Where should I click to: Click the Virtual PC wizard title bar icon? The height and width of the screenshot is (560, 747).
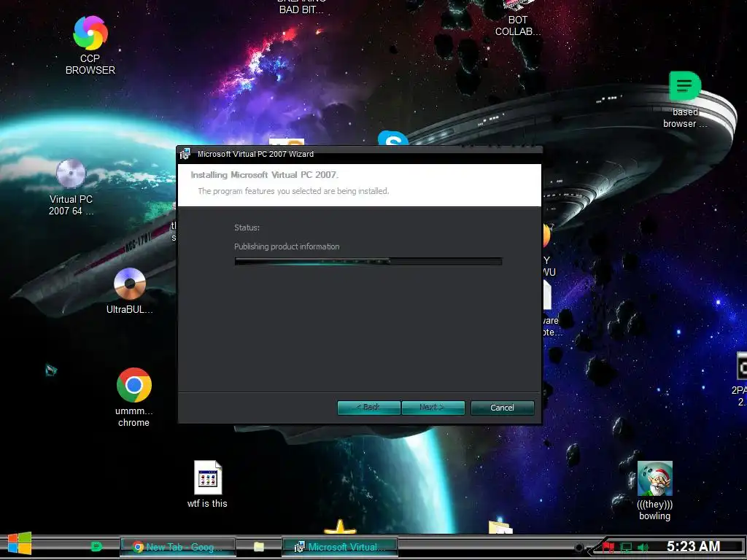tap(185, 154)
